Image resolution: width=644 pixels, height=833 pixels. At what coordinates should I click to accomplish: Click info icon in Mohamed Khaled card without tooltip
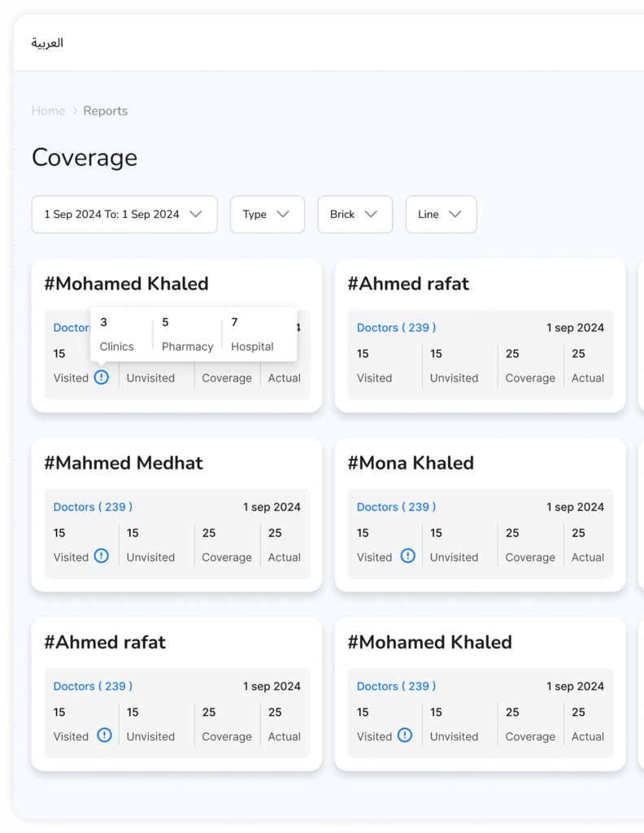point(405,735)
